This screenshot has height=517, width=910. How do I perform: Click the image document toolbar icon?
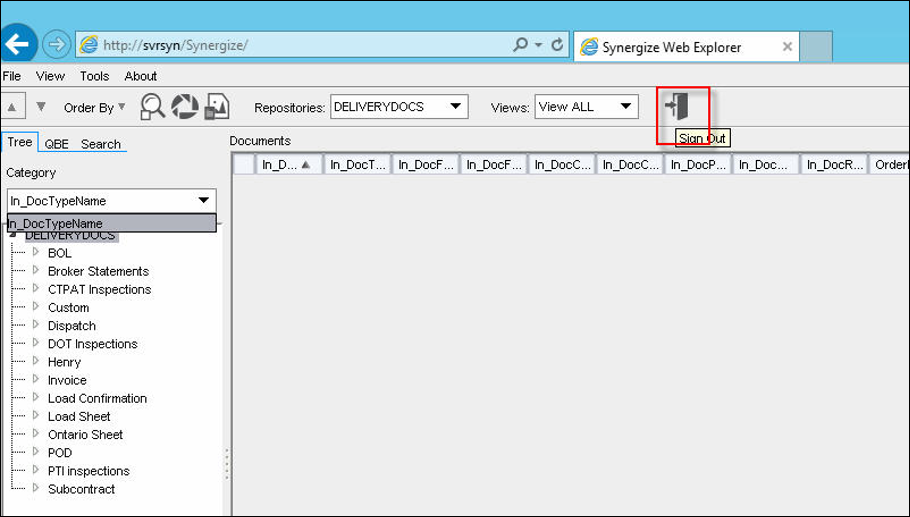pos(217,106)
